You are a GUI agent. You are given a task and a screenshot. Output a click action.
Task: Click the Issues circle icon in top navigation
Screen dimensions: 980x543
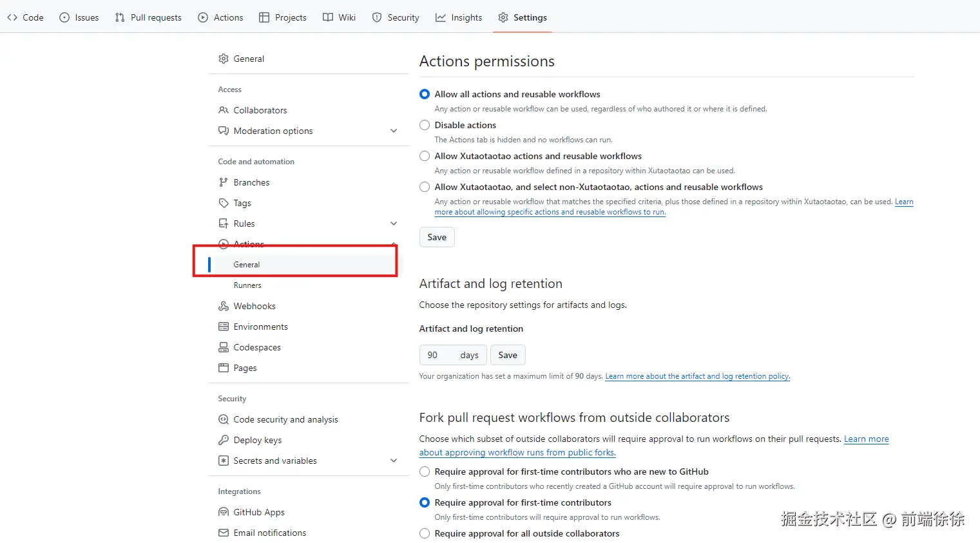pyautogui.click(x=64, y=17)
